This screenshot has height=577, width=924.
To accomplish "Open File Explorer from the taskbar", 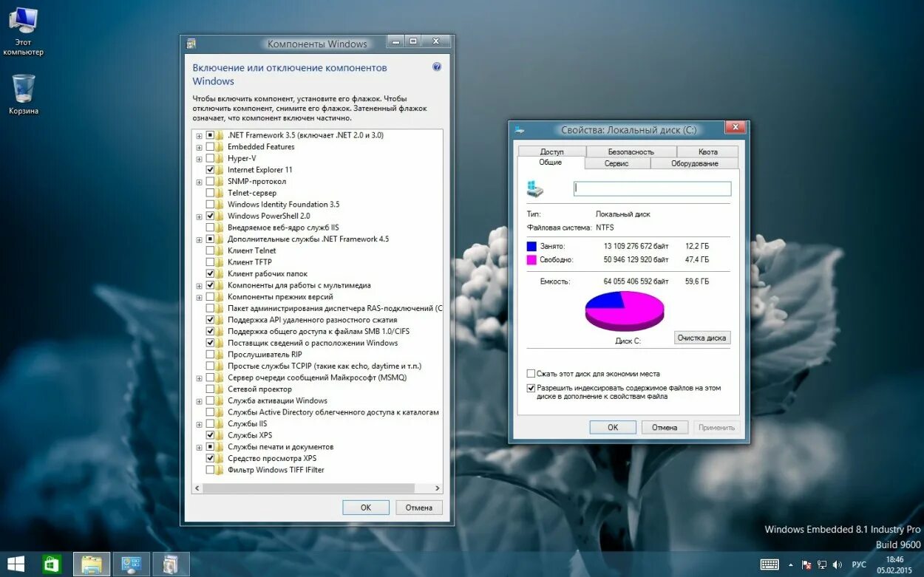I will [92, 564].
